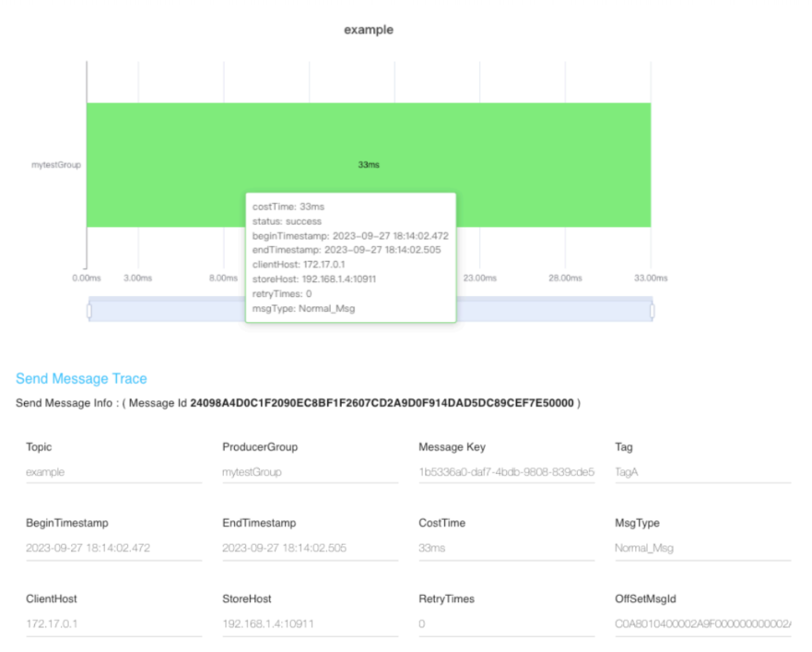Click the left handle of zoom slider
The height and width of the screenshot is (652, 812).
[x=89, y=312]
